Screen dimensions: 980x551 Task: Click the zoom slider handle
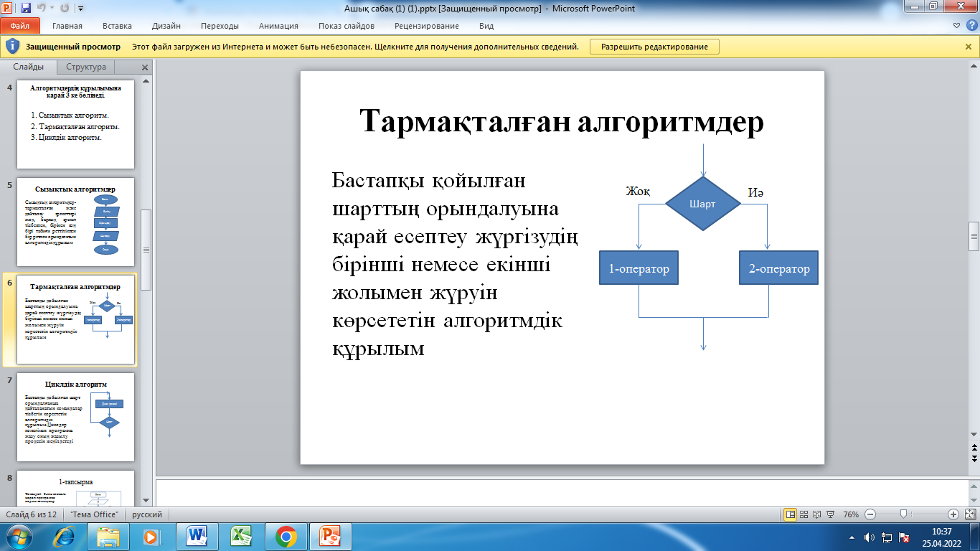pos(903,514)
